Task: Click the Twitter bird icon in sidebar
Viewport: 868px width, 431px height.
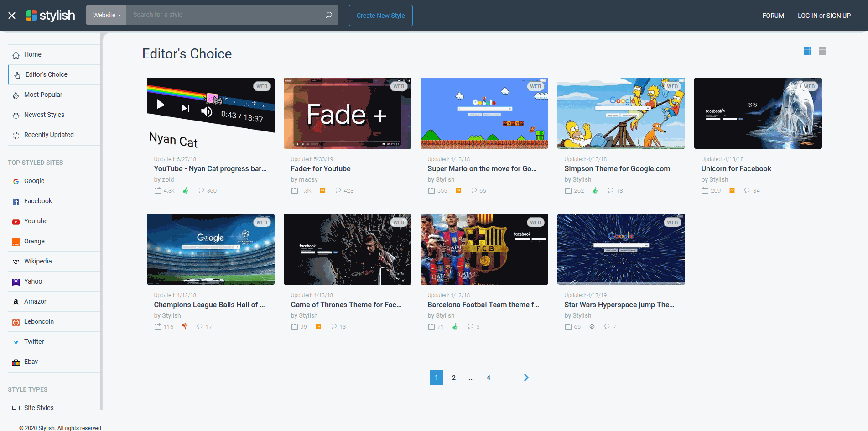Action: [x=16, y=342]
